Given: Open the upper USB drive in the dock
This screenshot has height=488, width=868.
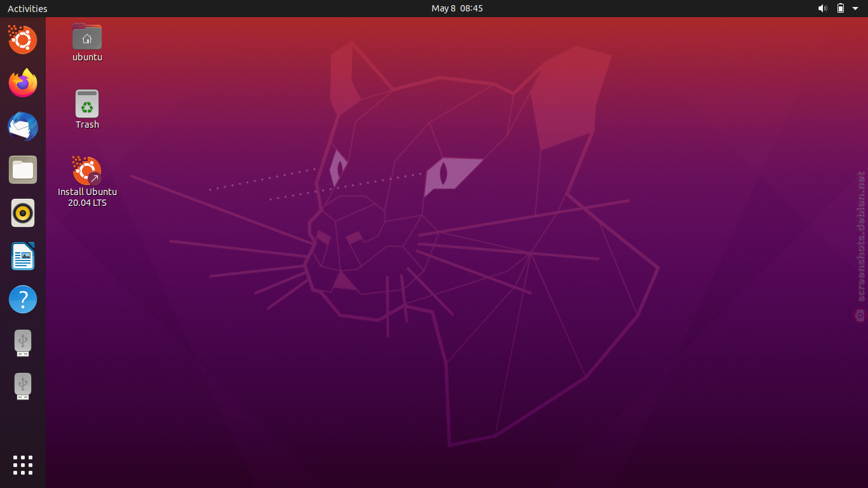Looking at the screenshot, I should pos(23,342).
